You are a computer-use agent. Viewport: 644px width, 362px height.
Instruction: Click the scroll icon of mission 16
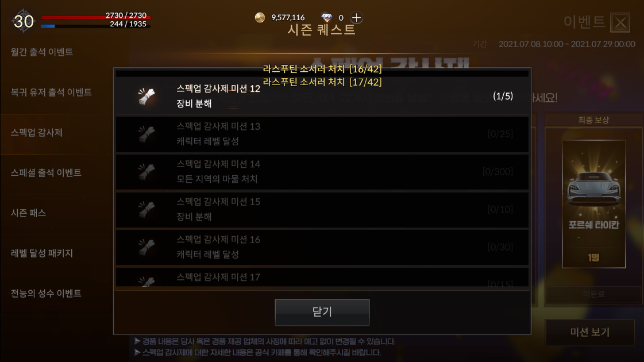pos(146,247)
